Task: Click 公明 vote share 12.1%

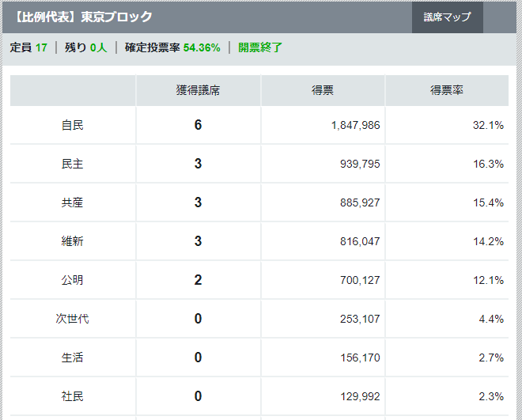Action: point(488,280)
